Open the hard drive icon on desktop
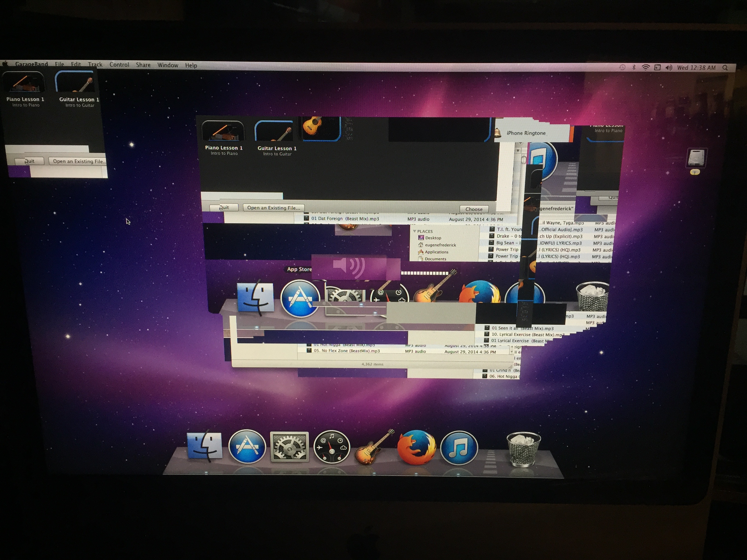 tap(696, 158)
